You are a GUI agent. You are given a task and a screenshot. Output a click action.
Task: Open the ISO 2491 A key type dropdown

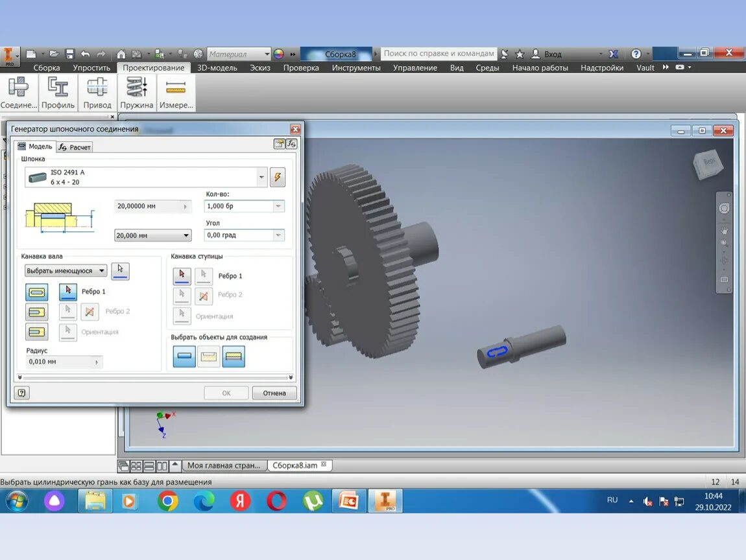tap(261, 178)
